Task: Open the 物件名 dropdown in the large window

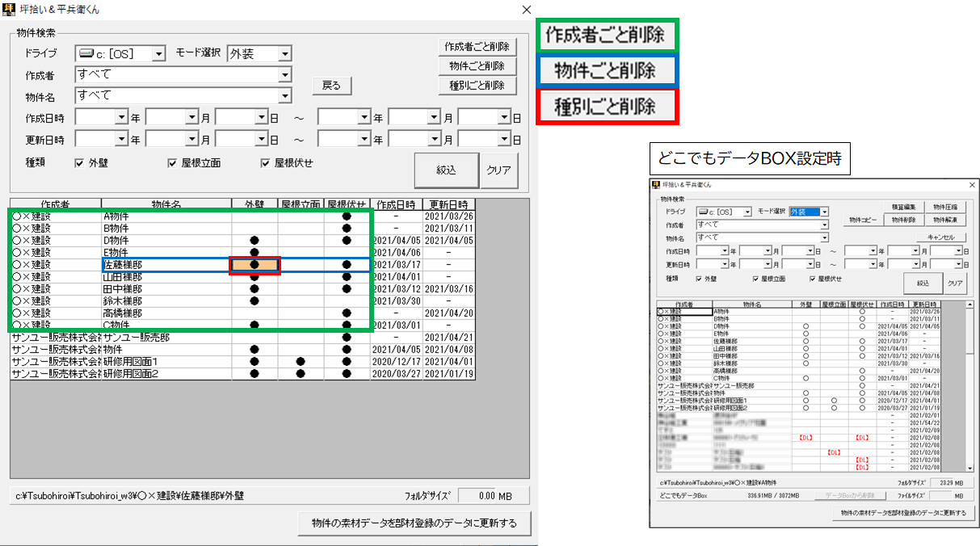Action: 284,96
